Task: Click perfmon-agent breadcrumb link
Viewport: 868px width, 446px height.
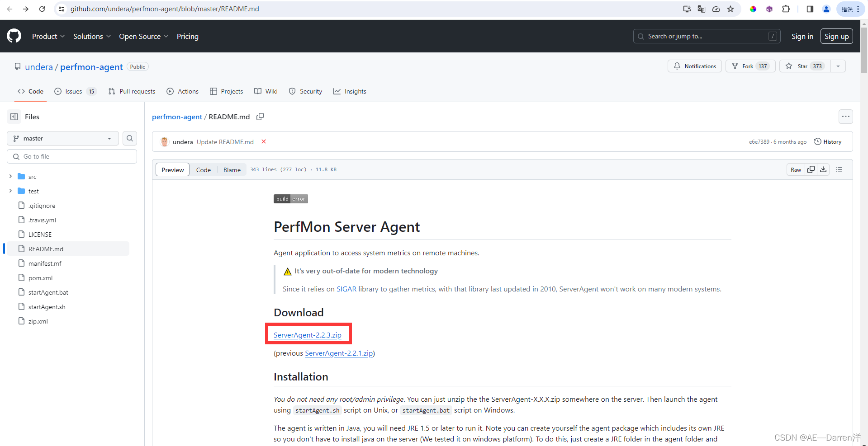Action: click(x=177, y=117)
